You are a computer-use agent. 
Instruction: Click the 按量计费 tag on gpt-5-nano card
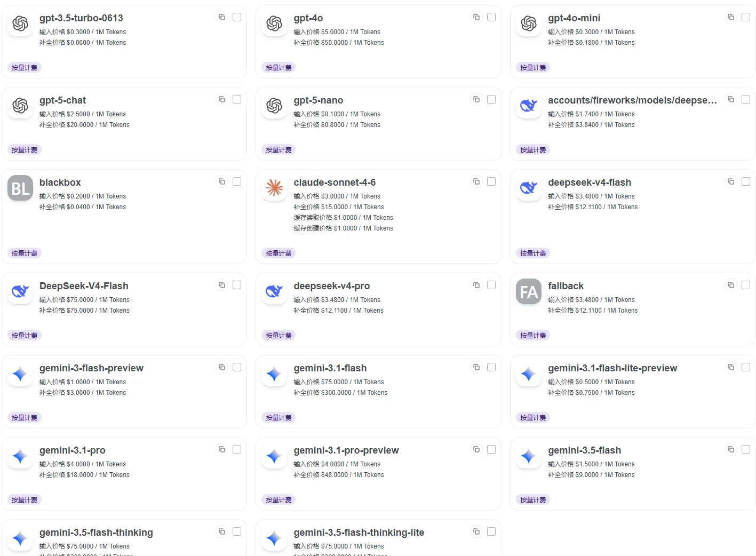(278, 150)
